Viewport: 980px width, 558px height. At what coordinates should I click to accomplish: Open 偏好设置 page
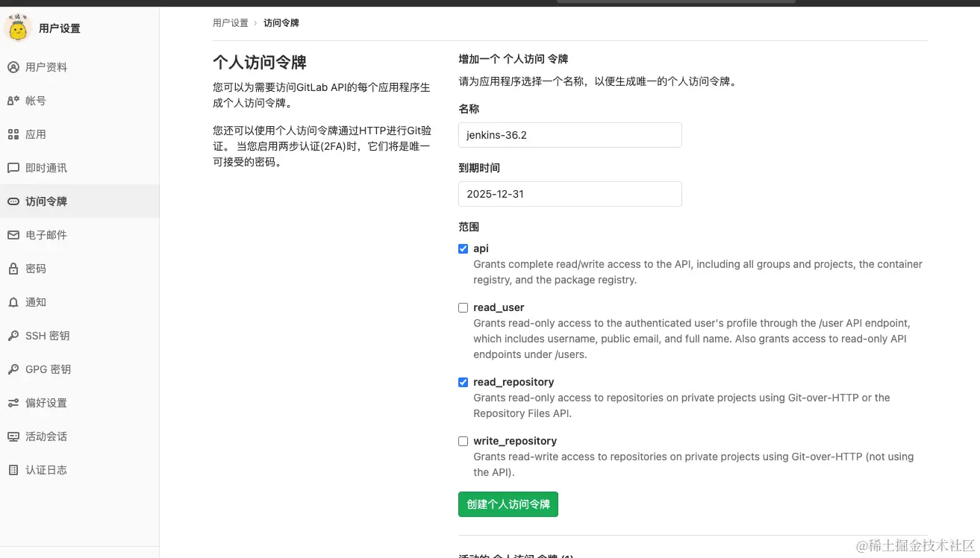(79, 403)
